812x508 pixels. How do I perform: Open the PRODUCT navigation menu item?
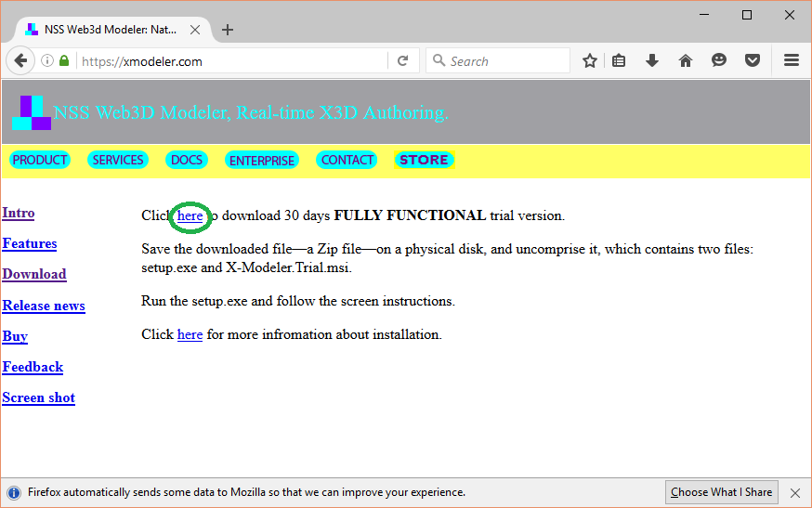click(x=40, y=160)
